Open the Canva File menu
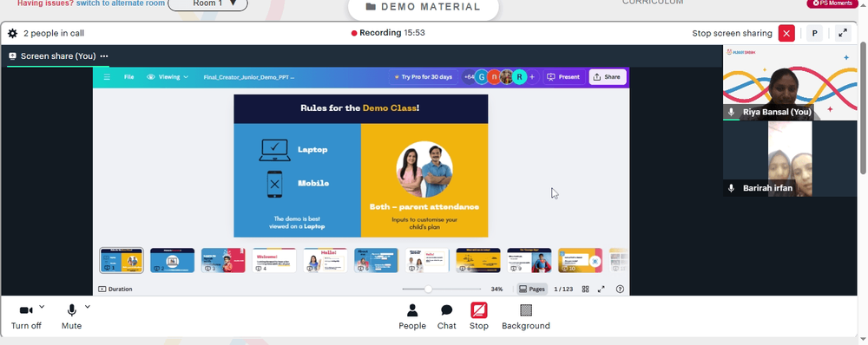 129,77
